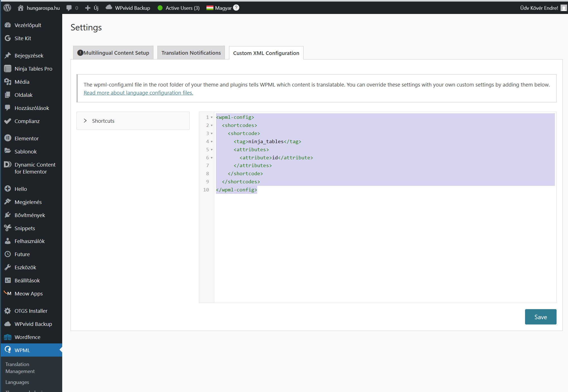This screenshot has height=392, width=568.
Task: Open Elementor icon in sidebar
Action: pyautogui.click(x=8, y=138)
